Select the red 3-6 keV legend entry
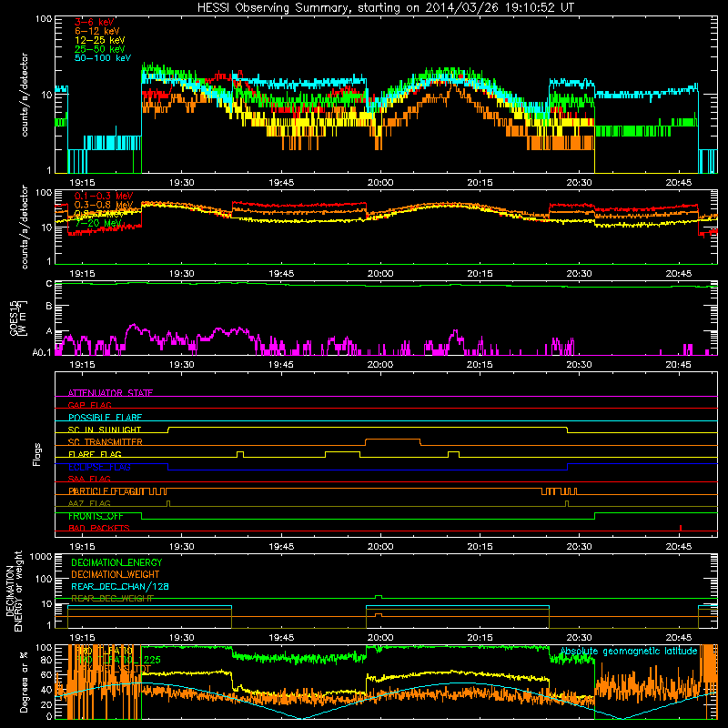 [x=94, y=22]
